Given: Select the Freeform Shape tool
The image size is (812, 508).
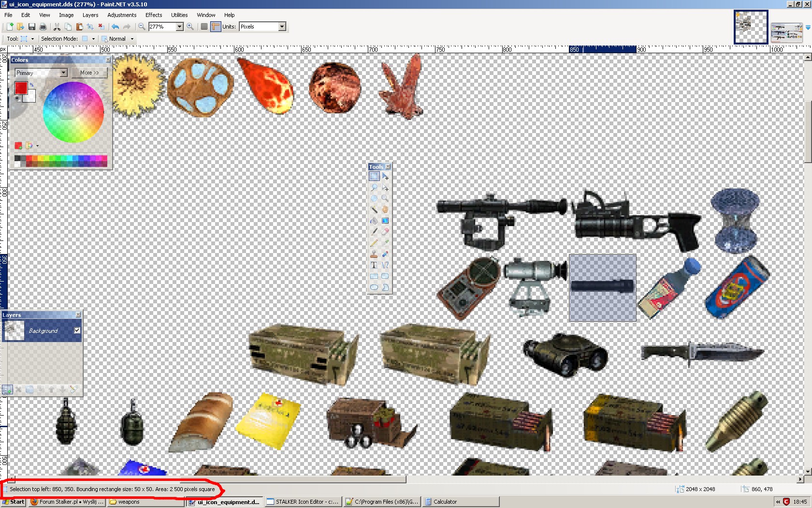Looking at the screenshot, I should 385,287.
